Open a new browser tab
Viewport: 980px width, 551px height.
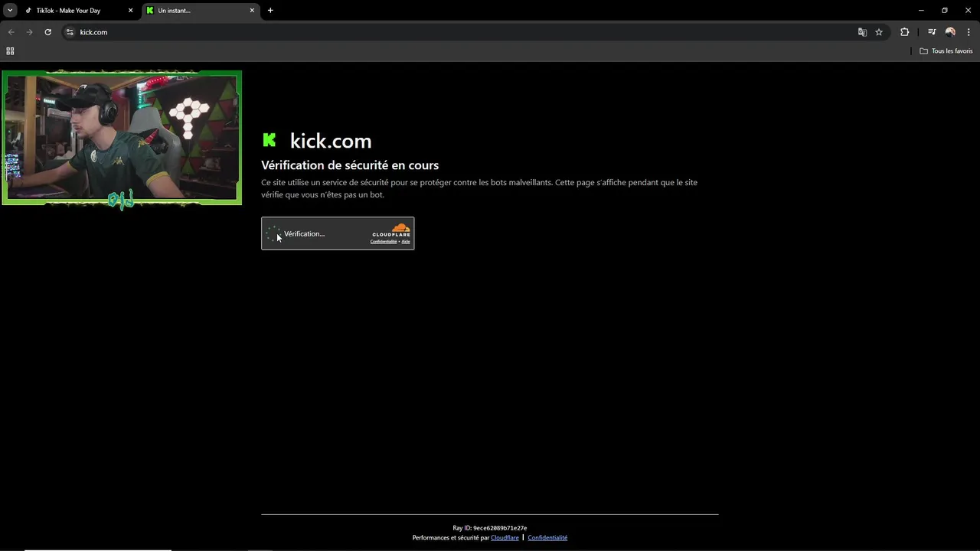pyautogui.click(x=270, y=11)
